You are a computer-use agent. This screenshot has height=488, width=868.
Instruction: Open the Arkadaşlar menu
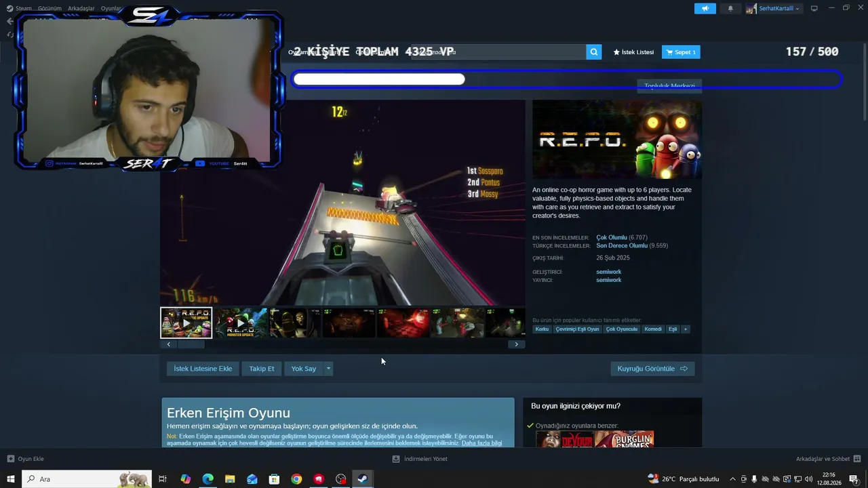81,9
